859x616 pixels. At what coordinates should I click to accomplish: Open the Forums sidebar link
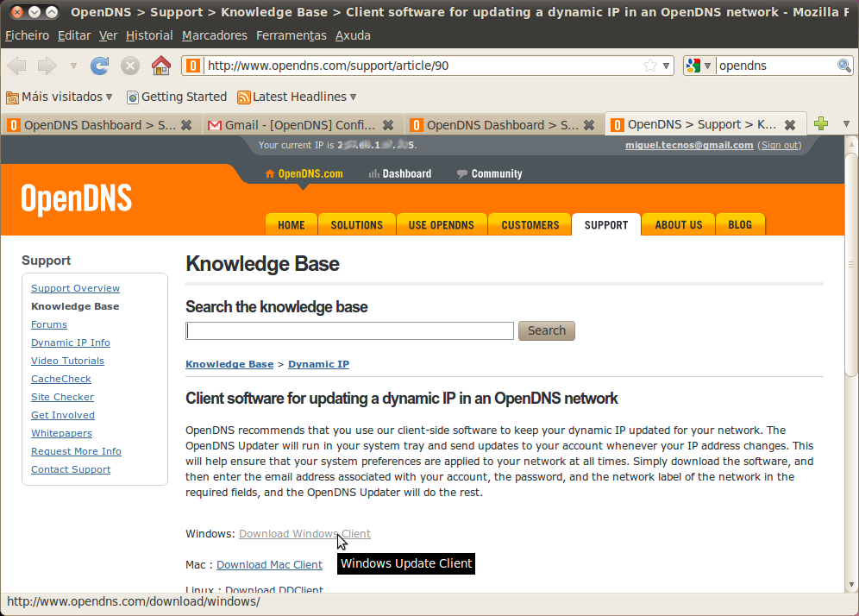49,324
